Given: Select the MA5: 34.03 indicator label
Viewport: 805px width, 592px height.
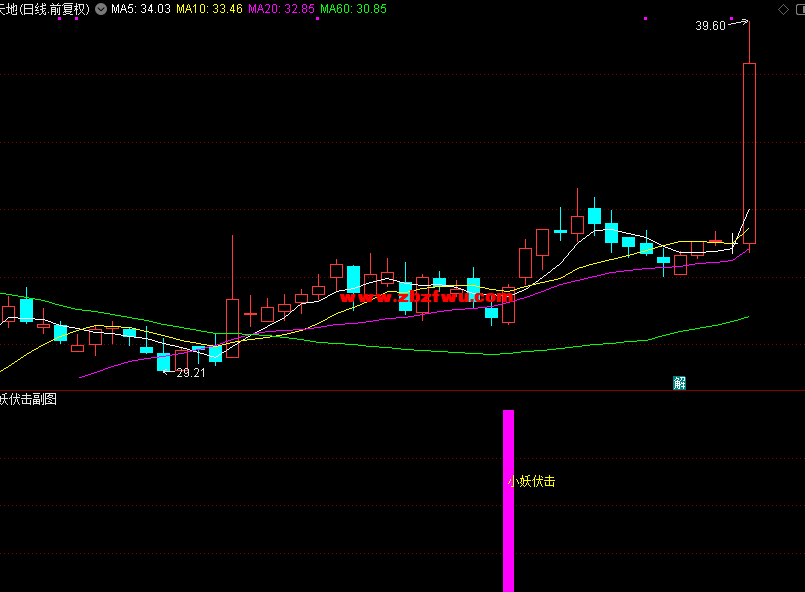Looking at the screenshot, I should [x=141, y=9].
